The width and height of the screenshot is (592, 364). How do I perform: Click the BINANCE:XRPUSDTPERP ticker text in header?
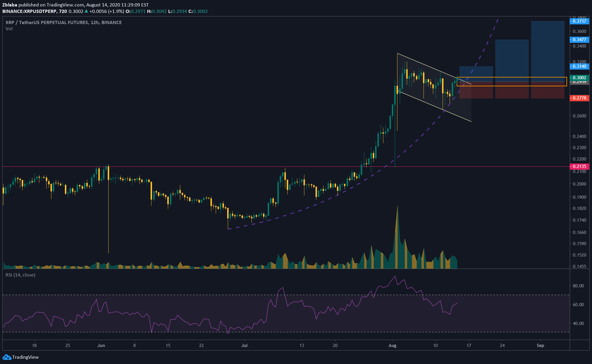pos(30,11)
